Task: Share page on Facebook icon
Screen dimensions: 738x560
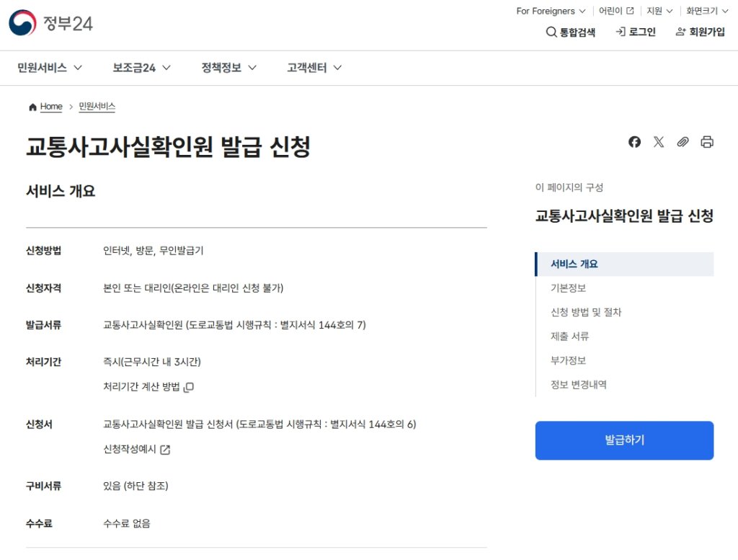Action: point(634,142)
